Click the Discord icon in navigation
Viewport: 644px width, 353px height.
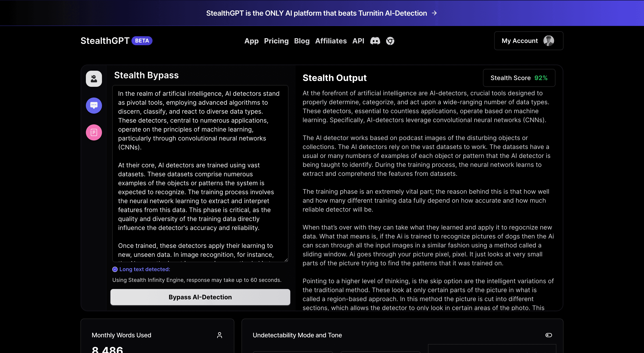pos(375,41)
